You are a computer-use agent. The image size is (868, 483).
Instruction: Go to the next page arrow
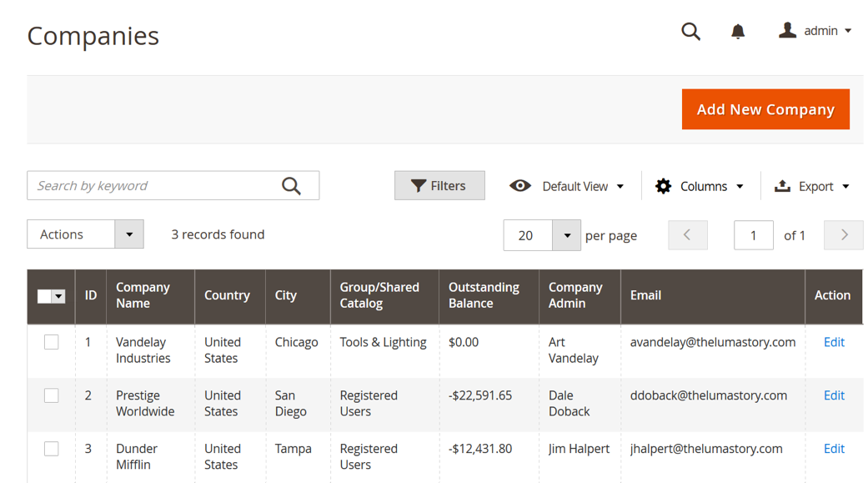[x=844, y=235]
